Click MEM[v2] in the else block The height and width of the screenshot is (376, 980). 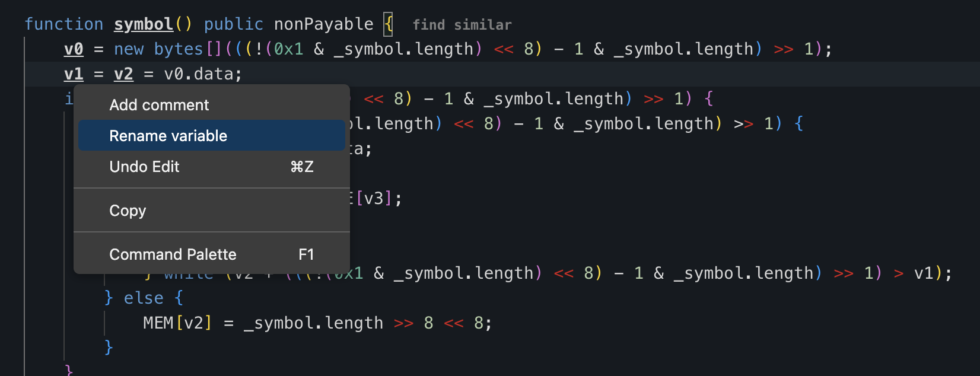177,323
